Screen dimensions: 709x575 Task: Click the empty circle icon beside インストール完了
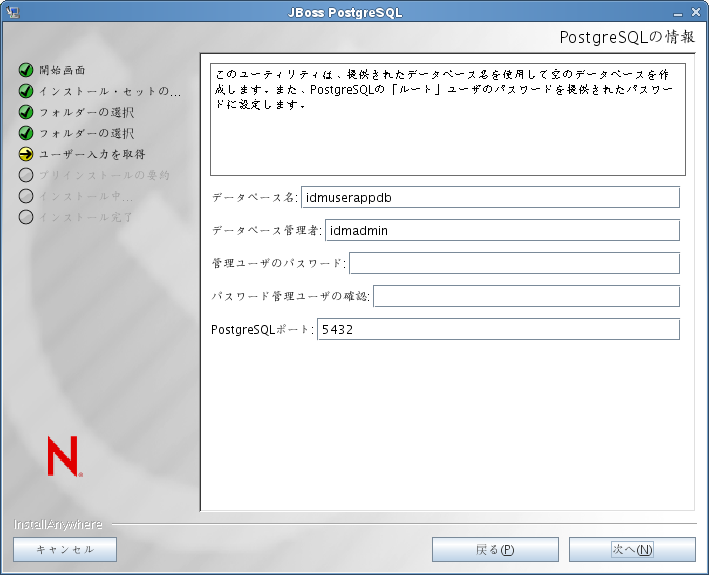tap(26, 217)
